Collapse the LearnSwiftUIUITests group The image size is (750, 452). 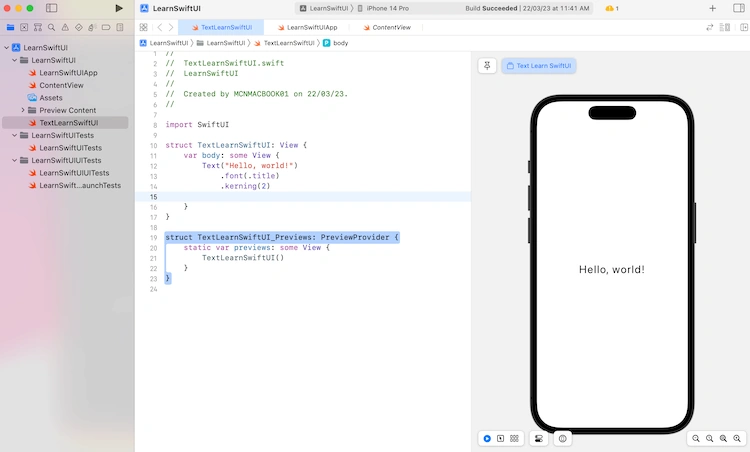pyautogui.click(x=14, y=160)
